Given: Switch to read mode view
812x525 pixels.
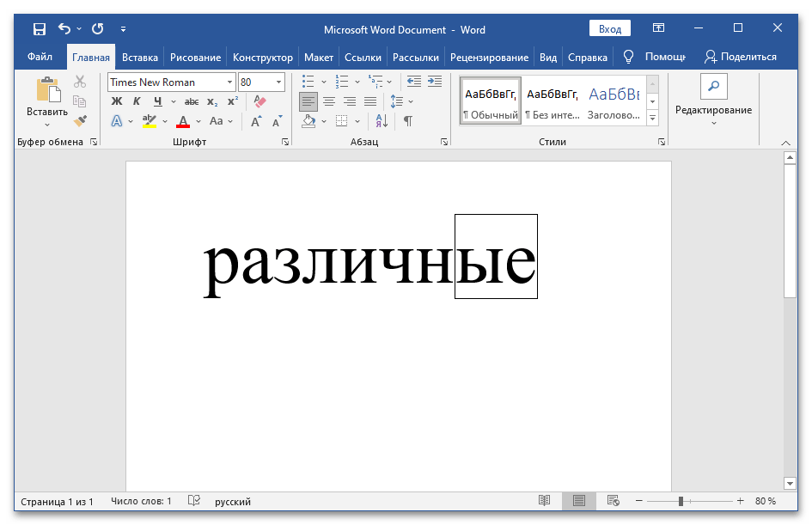Looking at the screenshot, I should point(544,501).
